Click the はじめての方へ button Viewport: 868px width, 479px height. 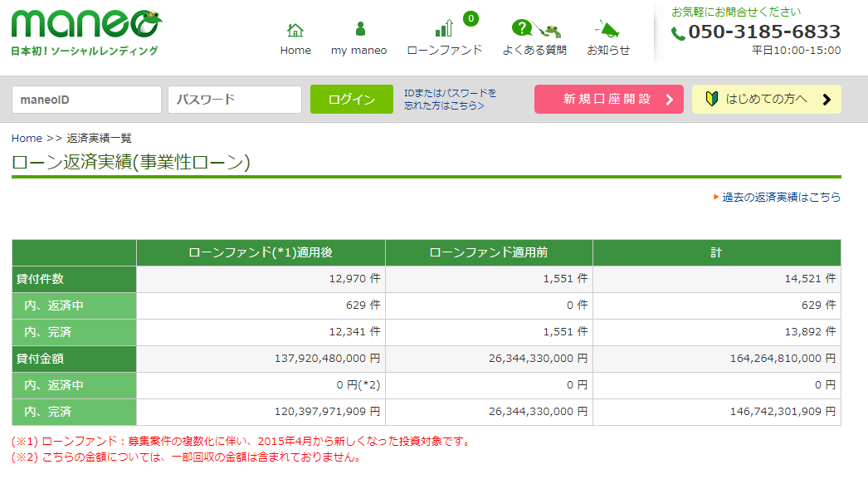coord(767,99)
